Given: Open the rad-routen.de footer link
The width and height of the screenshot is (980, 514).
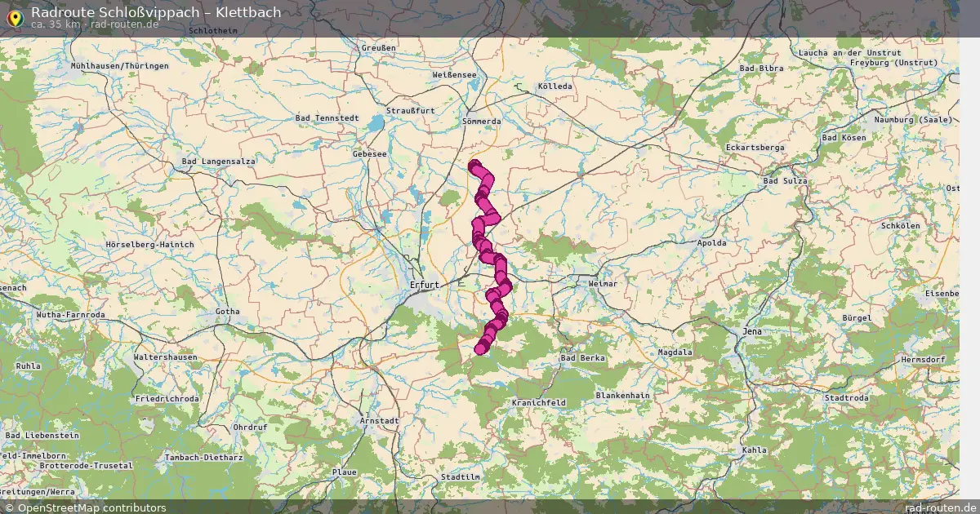Looking at the screenshot, I should 941,507.
